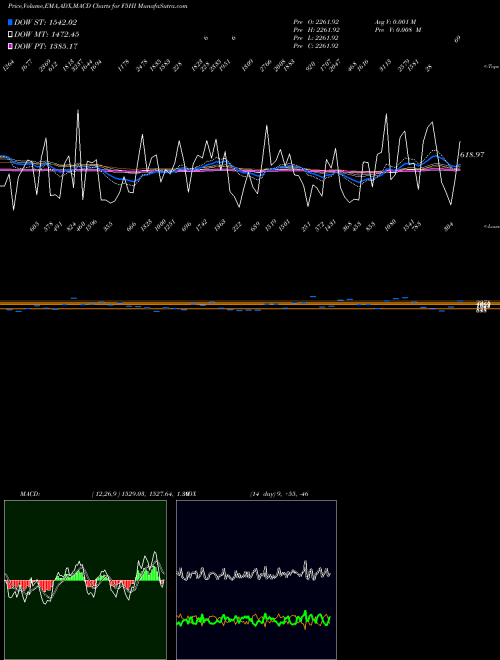Click the 'Pre H: 2261.92' value

(316, 30)
